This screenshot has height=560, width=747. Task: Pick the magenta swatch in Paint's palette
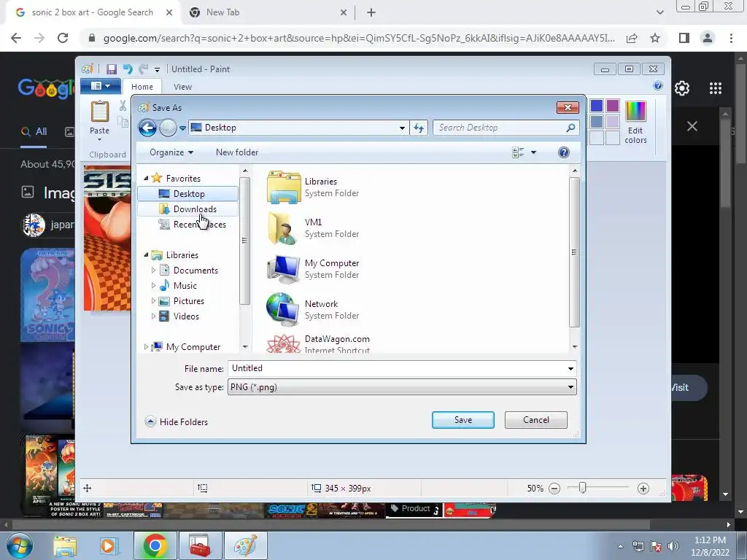coord(613,106)
